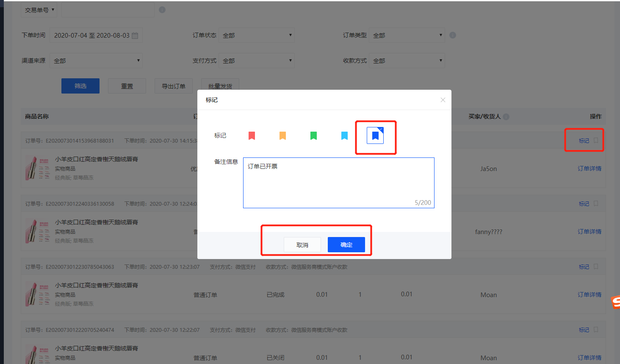Select the red bookmark flag

click(x=252, y=135)
